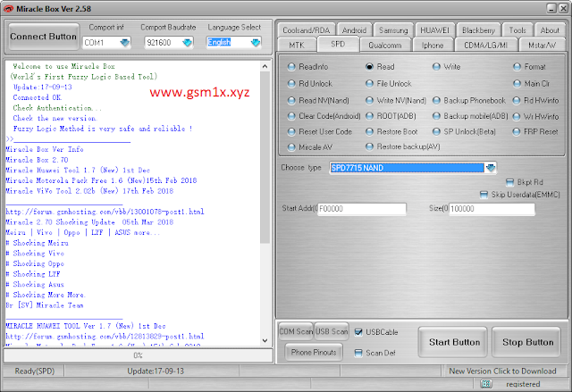Click the Stop Button
The width and height of the screenshot is (572, 392).
click(x=527, y=342)
